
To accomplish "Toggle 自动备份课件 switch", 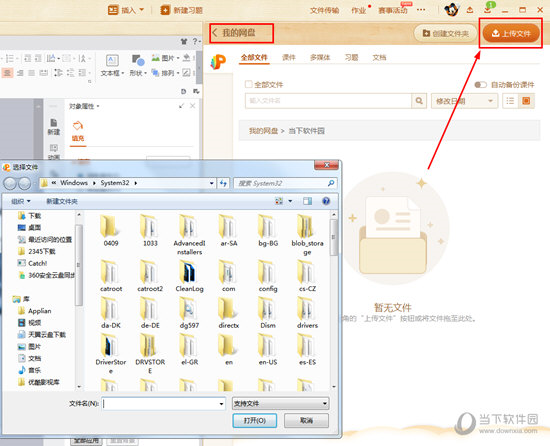I will click(x=480, y=85).
